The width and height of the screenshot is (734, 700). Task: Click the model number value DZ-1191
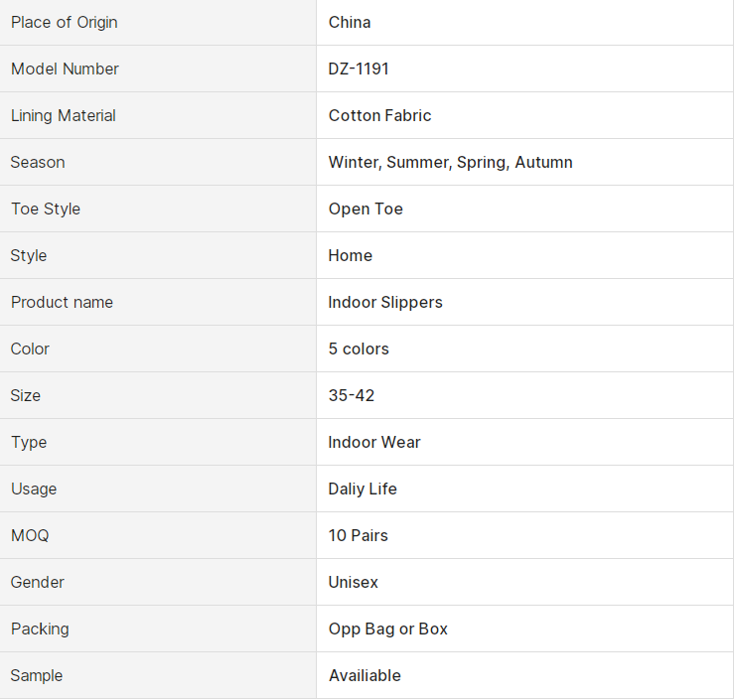pos(359,69)
